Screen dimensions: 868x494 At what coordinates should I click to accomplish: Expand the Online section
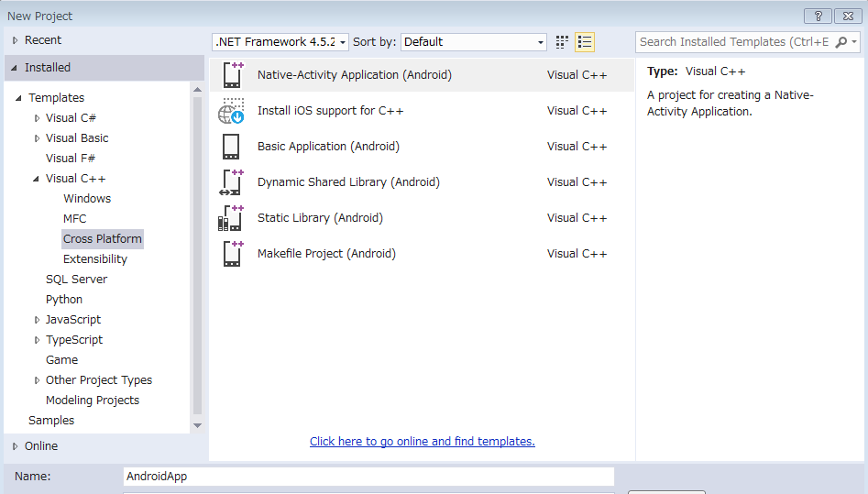click(15, 446)
